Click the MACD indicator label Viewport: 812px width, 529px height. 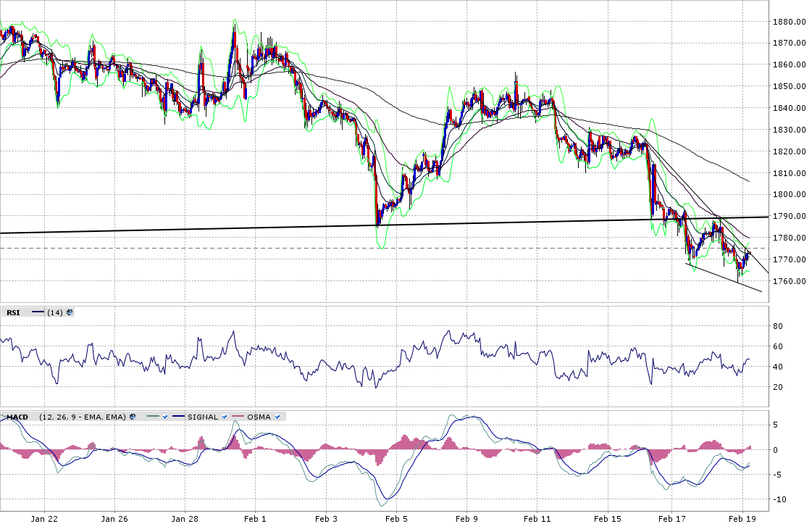pyautogui.click(x=17, y=417)
